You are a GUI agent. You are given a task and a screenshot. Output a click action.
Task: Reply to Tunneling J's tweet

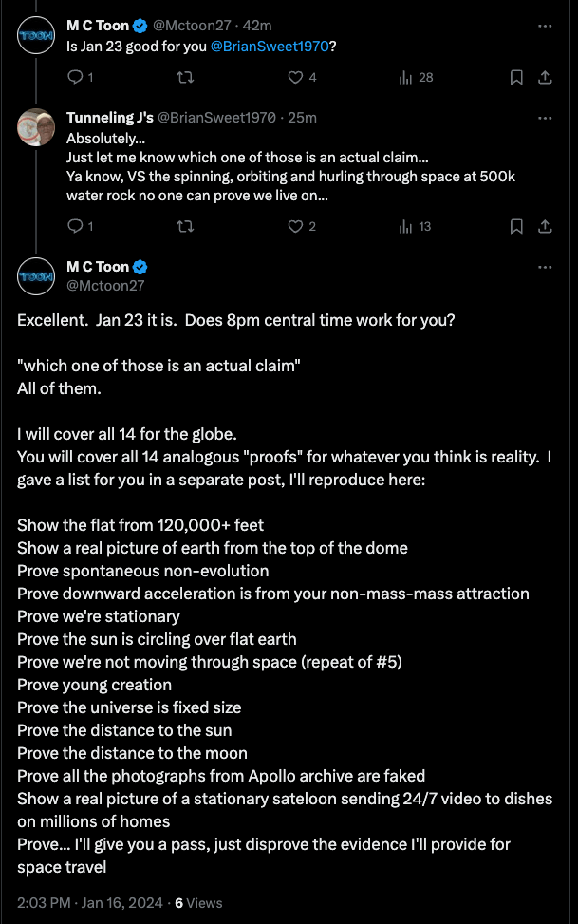(76, 226)
